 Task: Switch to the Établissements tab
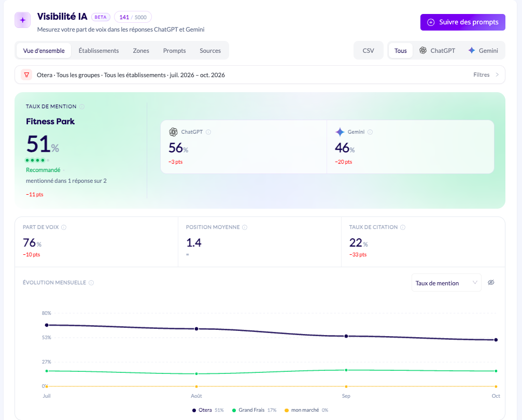98,51
